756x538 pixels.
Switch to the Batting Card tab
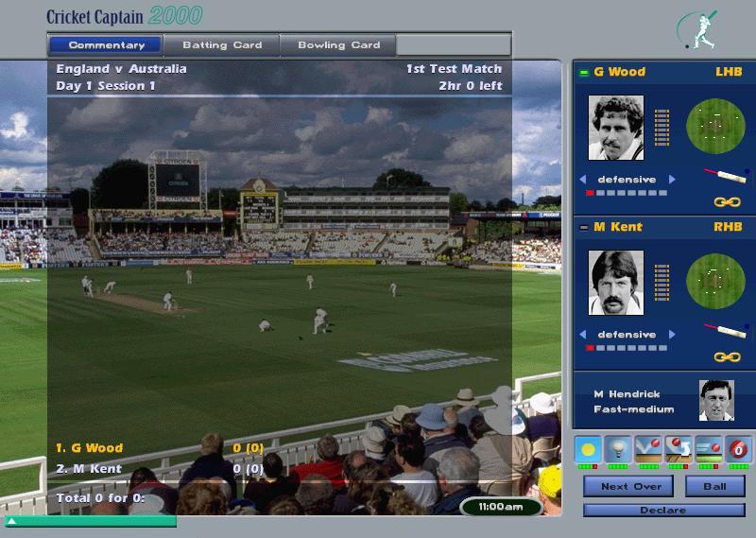point(221,45)
